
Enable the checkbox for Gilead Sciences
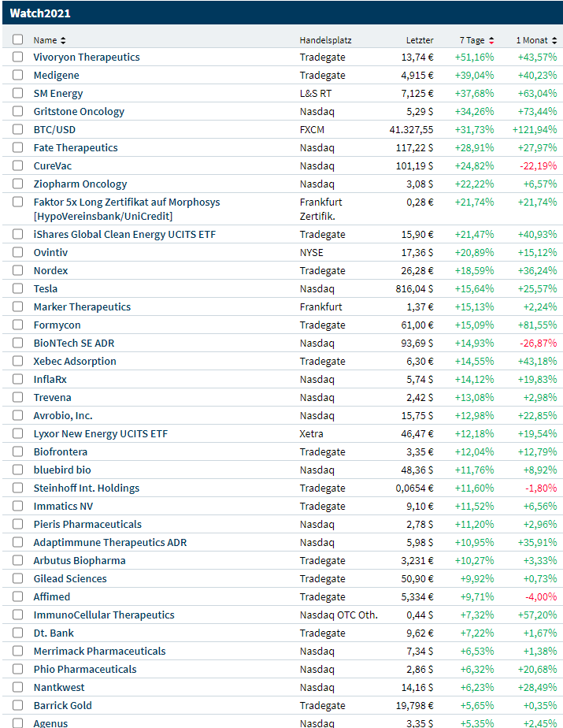click(18, 579)
